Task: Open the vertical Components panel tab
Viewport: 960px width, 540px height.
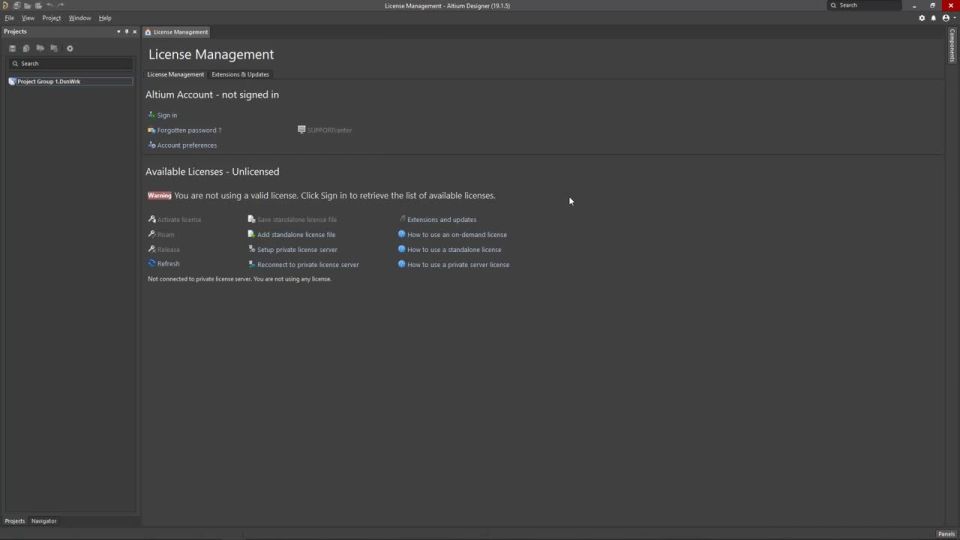Action: [952, 45]
